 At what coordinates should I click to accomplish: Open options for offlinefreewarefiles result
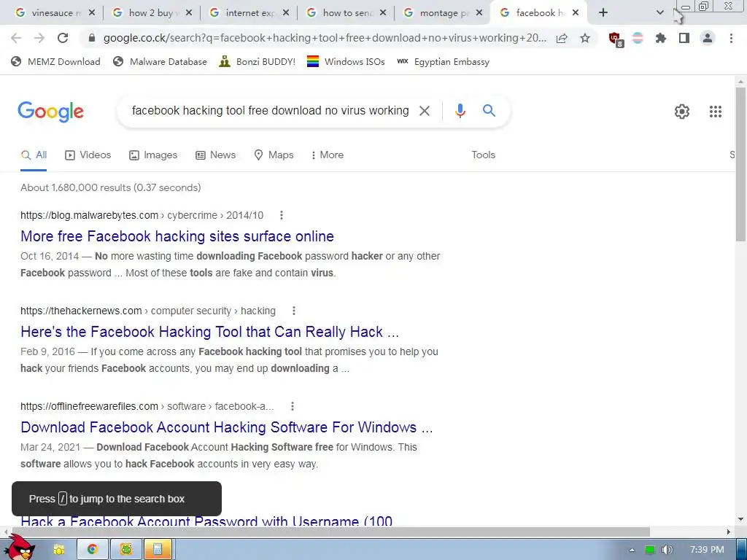point(293,406)
